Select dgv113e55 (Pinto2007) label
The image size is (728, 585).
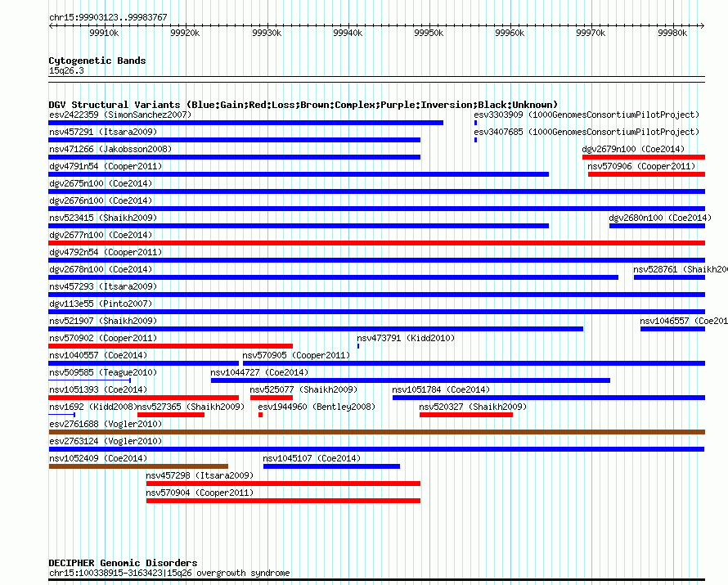(x=101, y=304)
